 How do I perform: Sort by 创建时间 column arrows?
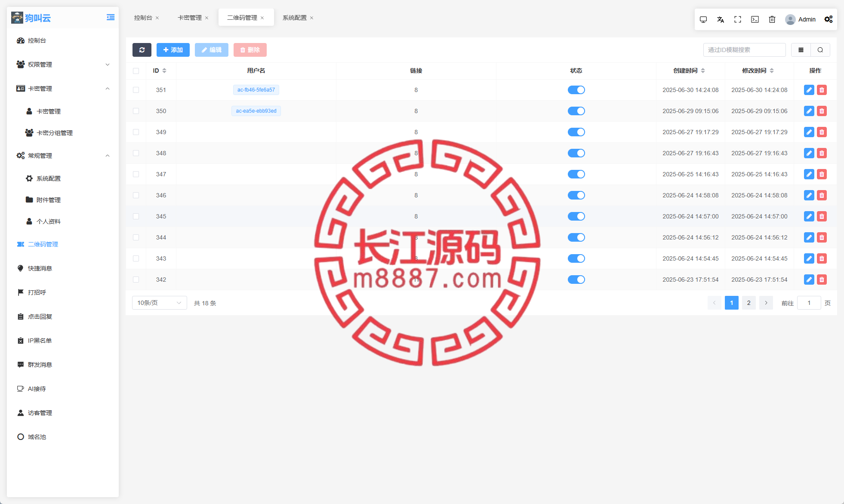point(703,71)
